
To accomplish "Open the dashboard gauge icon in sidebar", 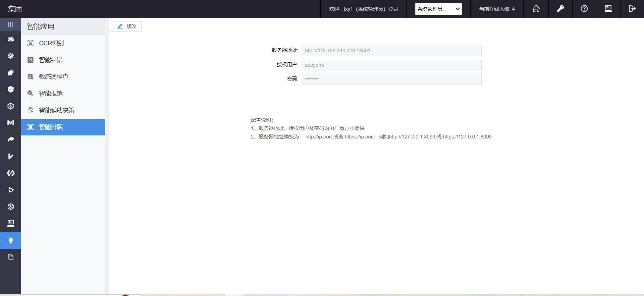I will click(x=11, y=39).
